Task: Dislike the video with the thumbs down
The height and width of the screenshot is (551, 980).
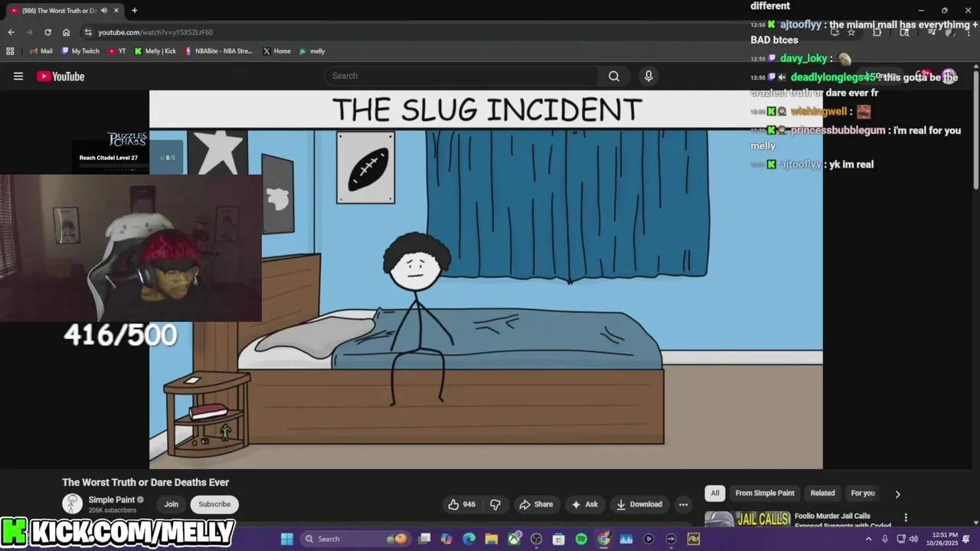Action: pos(495,504)
